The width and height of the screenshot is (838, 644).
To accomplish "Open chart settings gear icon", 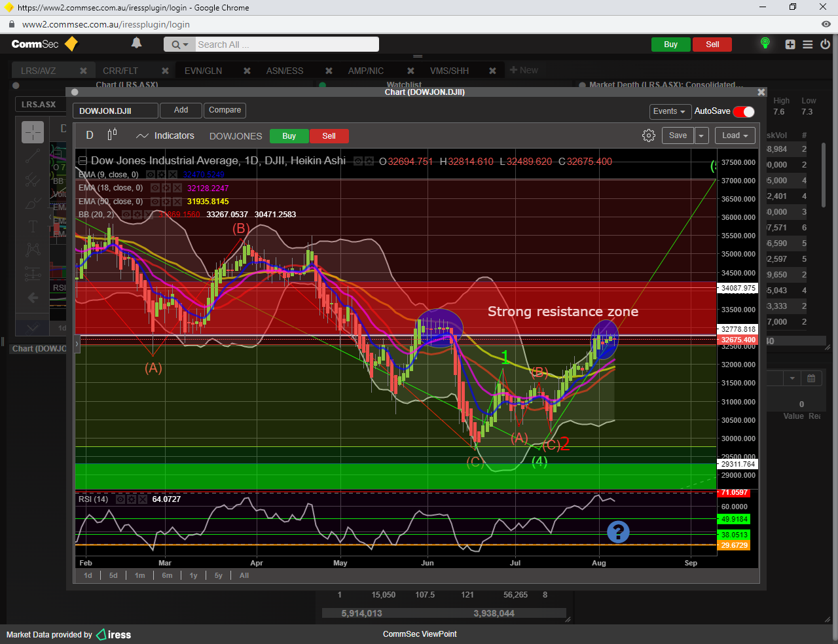I will [x=648, y=135].
